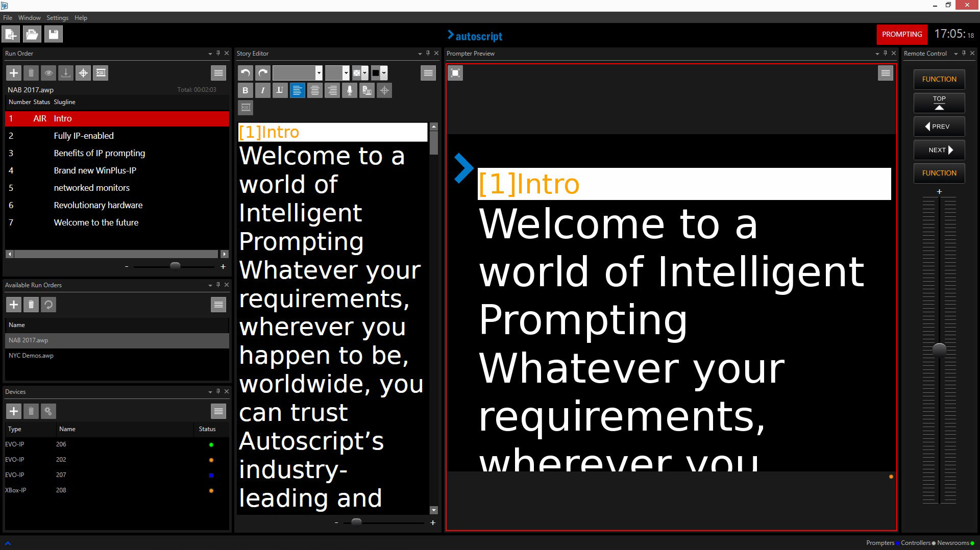980x550 pixels.
Task: Select NYC Demos.awp in Available Run Orders
Action: [31, 356]
